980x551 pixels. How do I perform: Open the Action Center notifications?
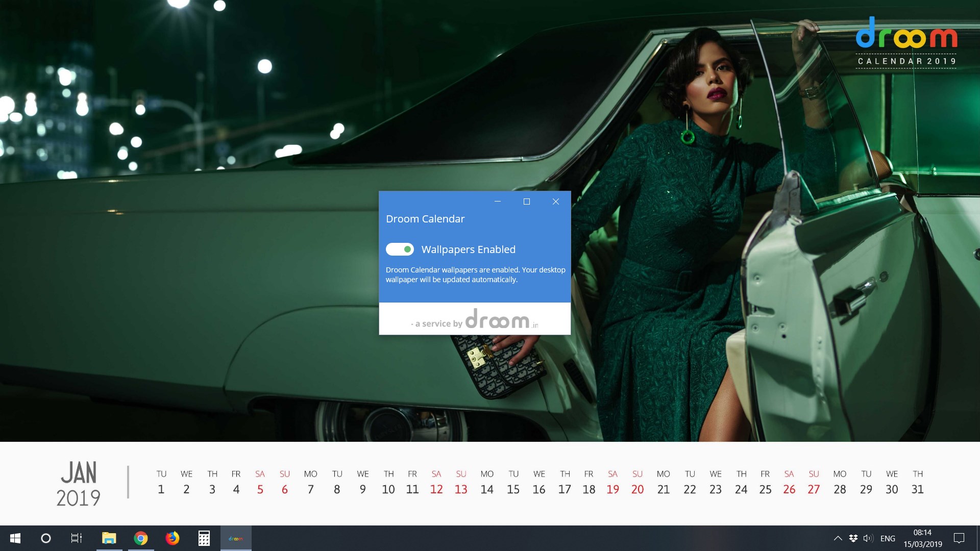coord(959,538)
